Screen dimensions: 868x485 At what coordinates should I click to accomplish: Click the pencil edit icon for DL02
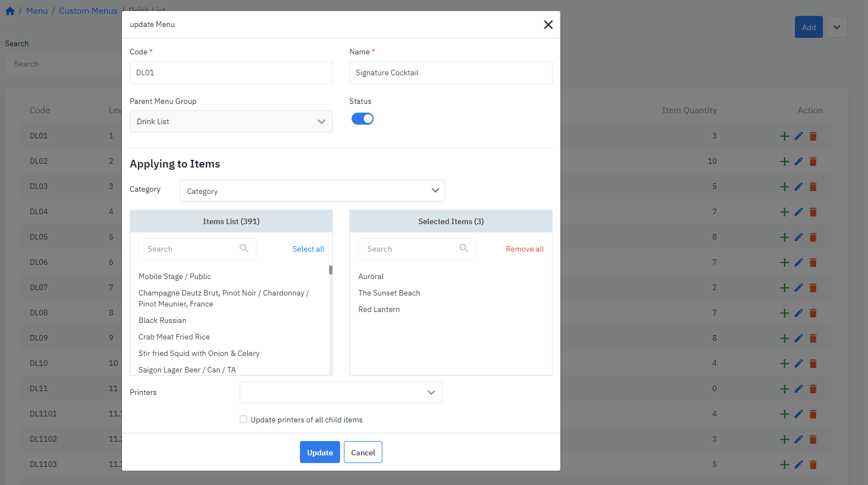(x=799, y=161)
